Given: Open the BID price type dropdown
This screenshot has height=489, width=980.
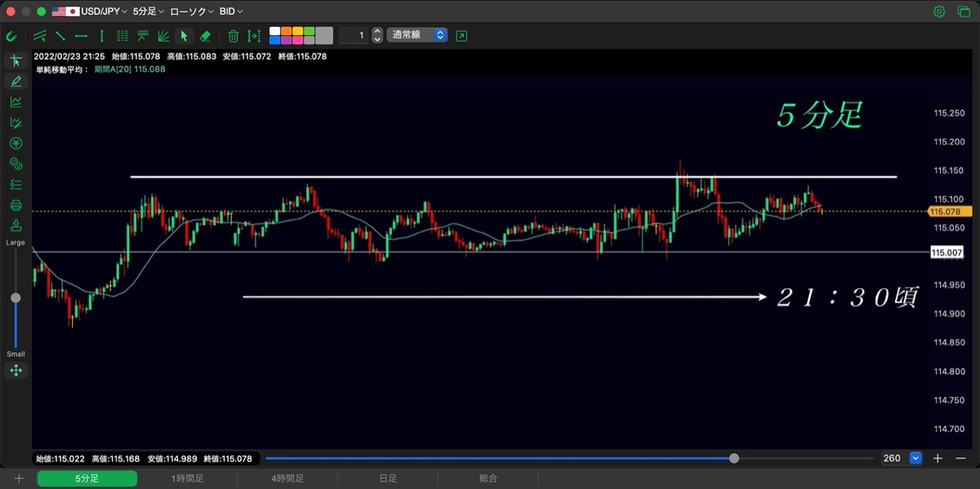Looking at the screenshot, I should pyautogui.click(x=231, y=11).
